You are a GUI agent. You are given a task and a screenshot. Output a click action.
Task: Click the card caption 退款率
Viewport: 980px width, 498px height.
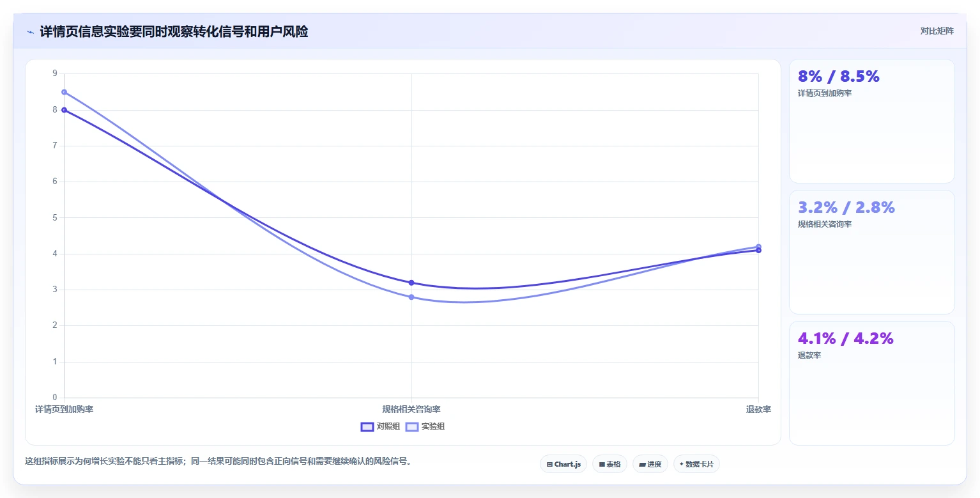[x=809, y=355]
